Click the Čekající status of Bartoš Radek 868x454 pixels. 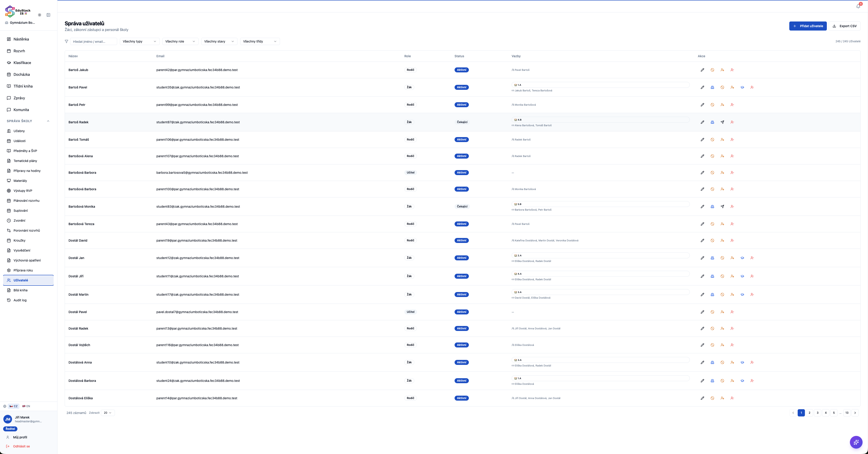click(462, 122)
